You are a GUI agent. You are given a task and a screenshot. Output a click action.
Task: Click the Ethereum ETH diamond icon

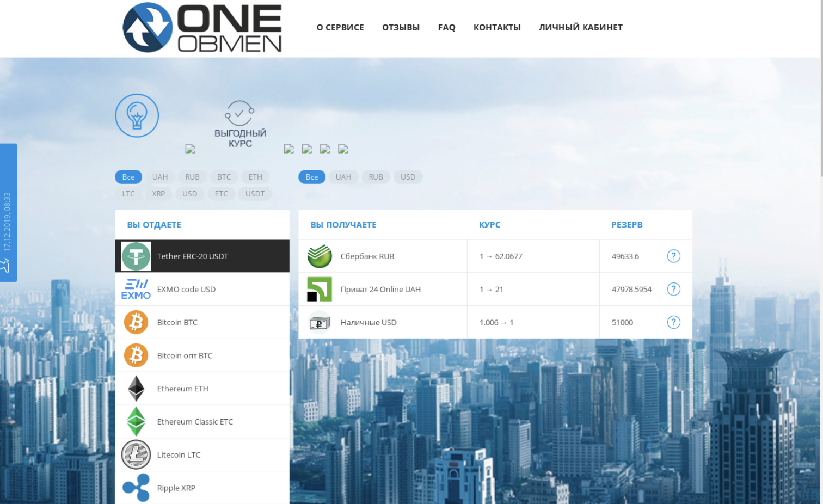[136, 389]
